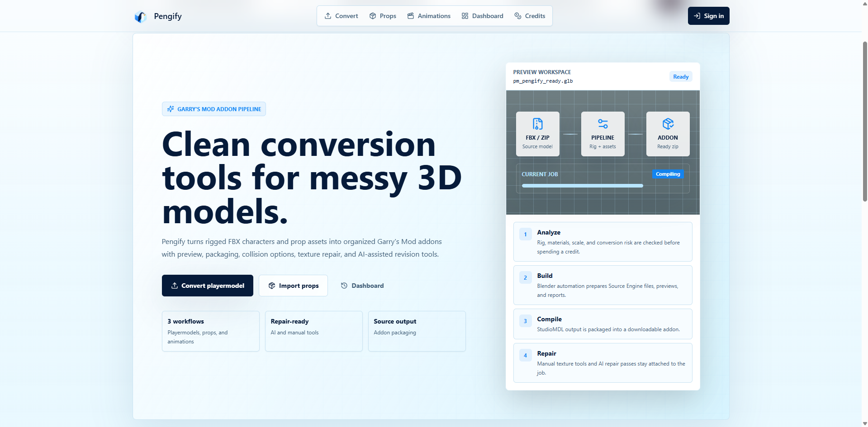The height and width of the screenshot is (427, 868).
Task: Click the step 4 number badge
Action: [525, 355]
